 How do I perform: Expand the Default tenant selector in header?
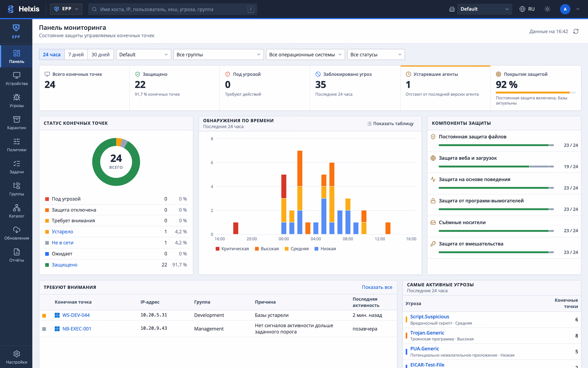point(484,9)
